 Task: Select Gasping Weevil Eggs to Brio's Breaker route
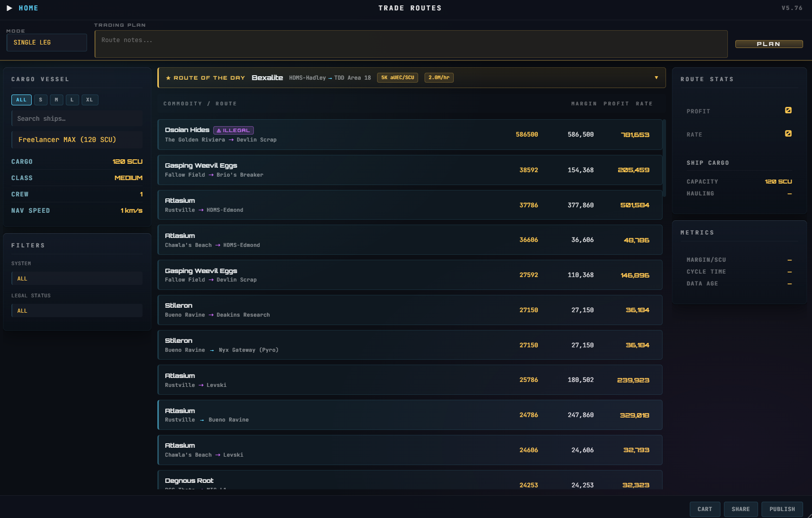tap(410, 170)
